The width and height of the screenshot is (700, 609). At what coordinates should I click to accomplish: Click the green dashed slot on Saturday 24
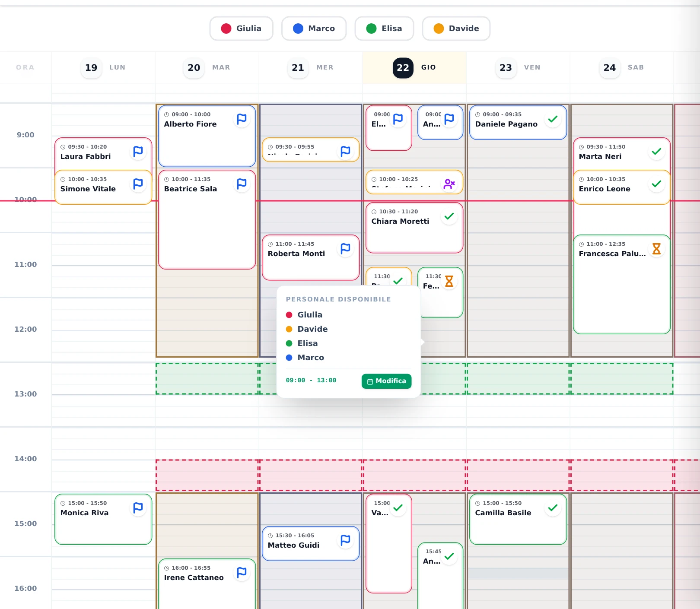[x=622, y=379]
